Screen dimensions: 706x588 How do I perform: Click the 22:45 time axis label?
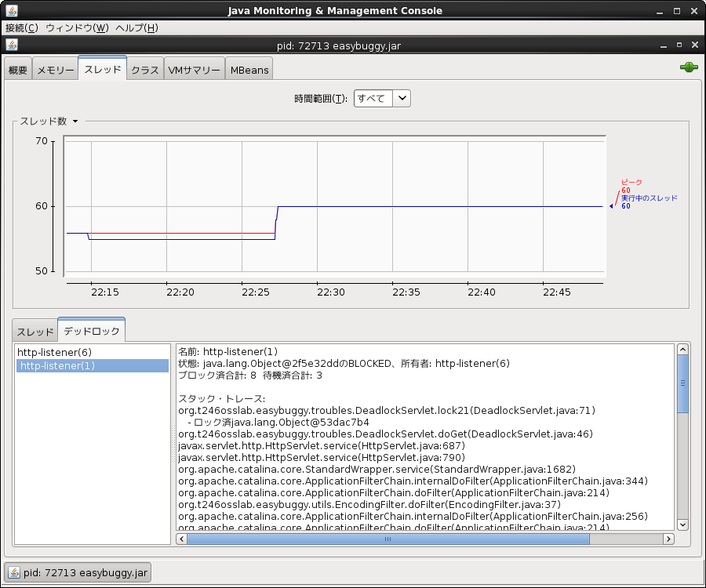556,292
